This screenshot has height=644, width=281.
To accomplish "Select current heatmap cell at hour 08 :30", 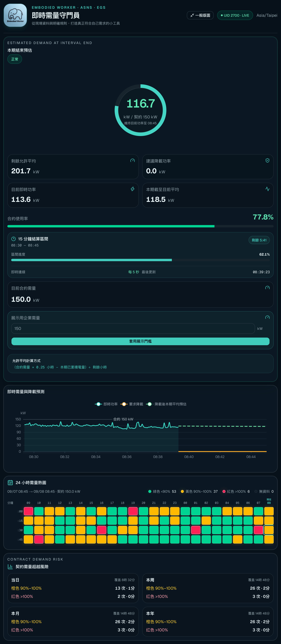I will point(269,530).
